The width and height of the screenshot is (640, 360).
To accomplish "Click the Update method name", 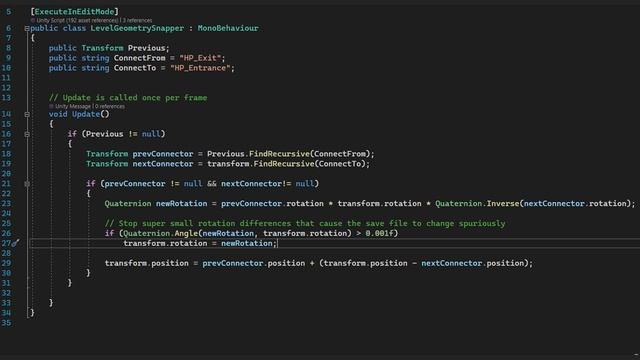I will coord(86,114).
